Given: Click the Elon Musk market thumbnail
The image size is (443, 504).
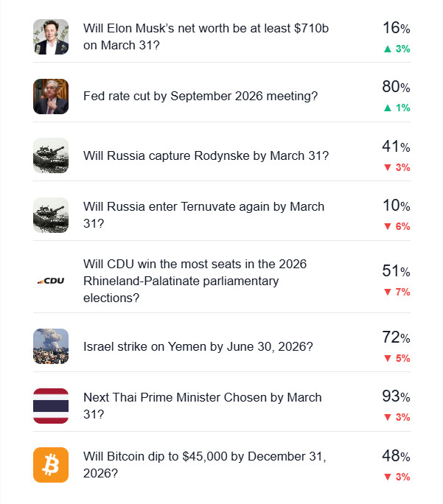Looking at the screenshot, I should 51,37.
